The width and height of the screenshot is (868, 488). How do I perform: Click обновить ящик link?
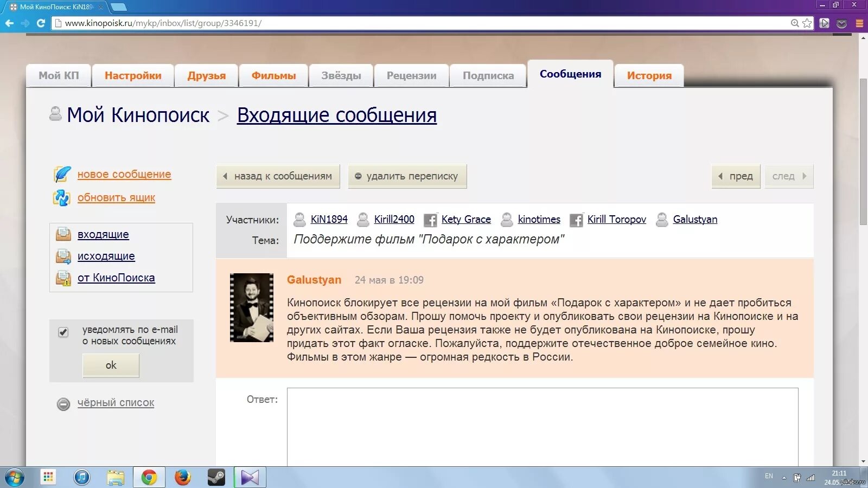116,198
